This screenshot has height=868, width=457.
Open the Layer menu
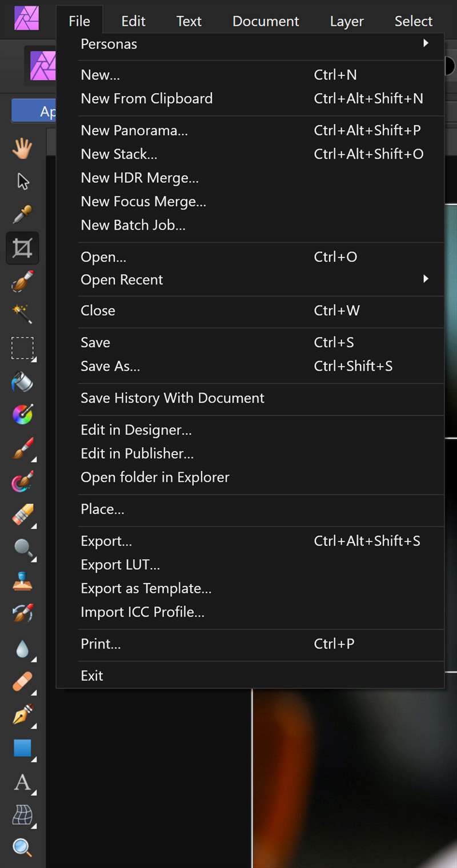tap(347, 21)
